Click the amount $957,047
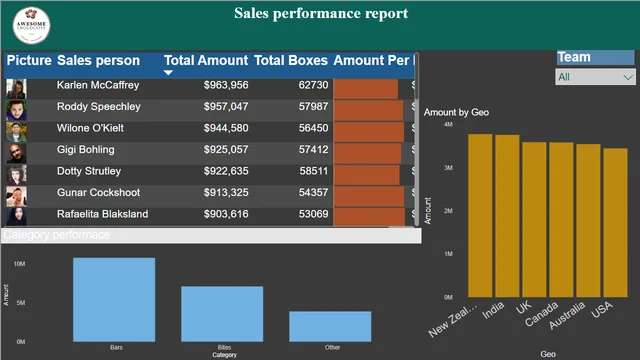Image resolution: width=640 pixels, height=360 pixels. click(226, 107)
